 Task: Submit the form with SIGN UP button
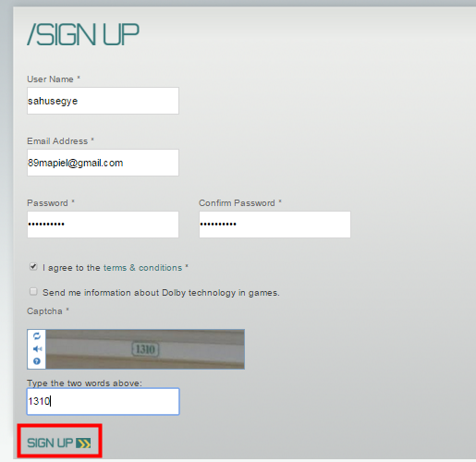[59, 443]
